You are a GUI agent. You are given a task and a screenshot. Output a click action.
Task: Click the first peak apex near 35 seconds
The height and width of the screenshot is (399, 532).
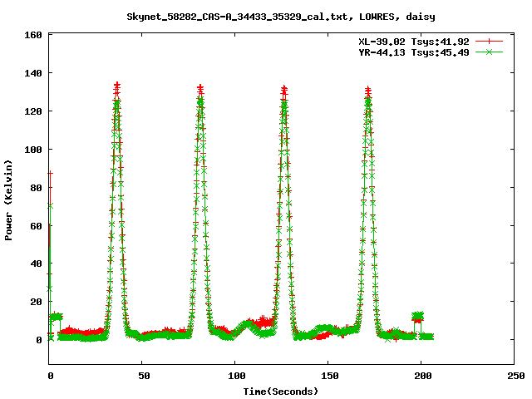(x=117, y=85)
